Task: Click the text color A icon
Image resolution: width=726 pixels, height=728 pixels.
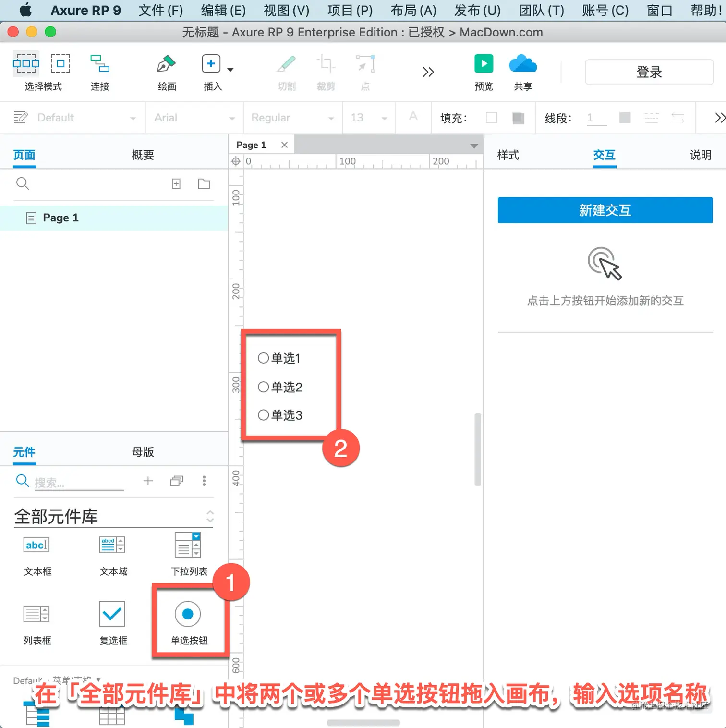Action: pyautogui.click(x=413, y=117)
